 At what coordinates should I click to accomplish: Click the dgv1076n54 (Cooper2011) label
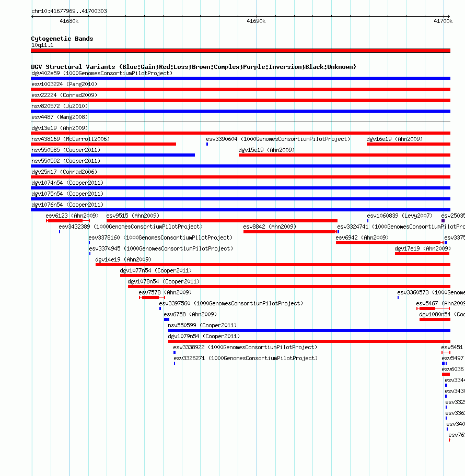67,204
